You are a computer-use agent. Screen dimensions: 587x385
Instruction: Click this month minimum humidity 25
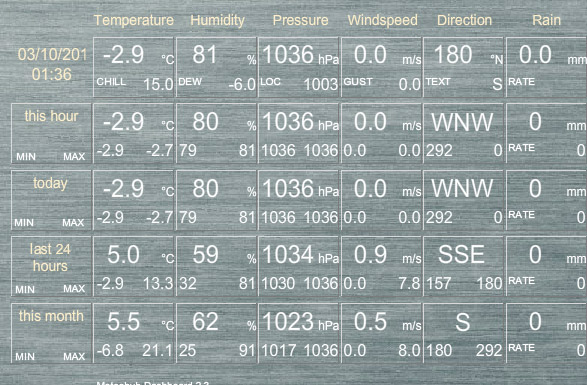coord(188,351)
